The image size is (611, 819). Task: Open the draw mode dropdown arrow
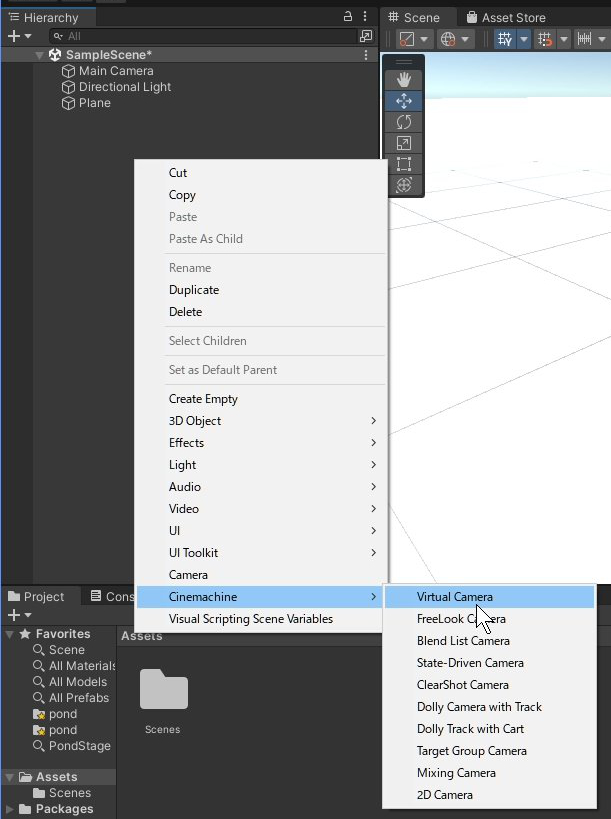pos(424,39)
